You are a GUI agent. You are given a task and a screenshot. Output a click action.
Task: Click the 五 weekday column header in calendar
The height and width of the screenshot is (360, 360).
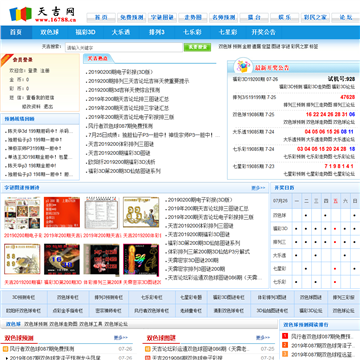tap(335, 201)
